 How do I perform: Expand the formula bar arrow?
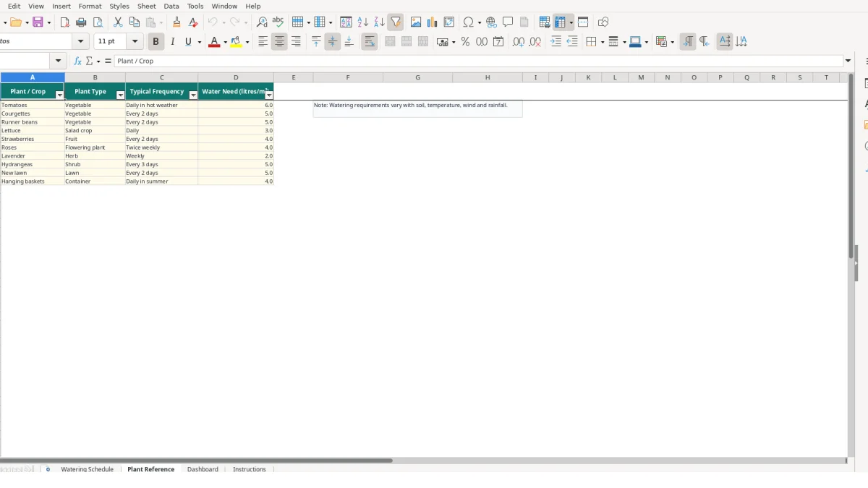848,61
